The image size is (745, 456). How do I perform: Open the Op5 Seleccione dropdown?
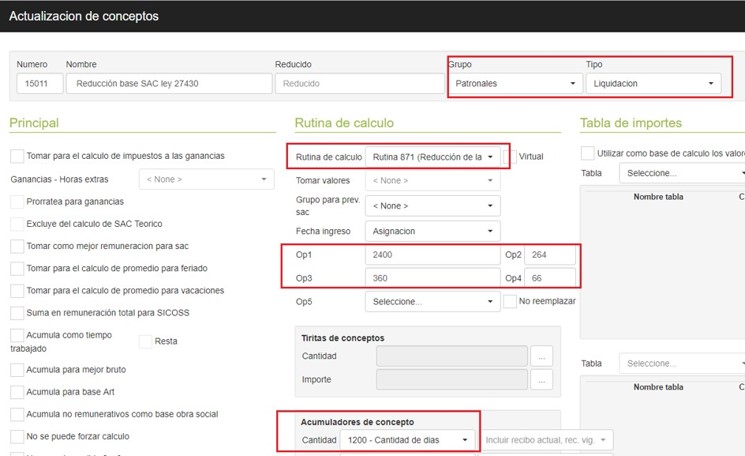432,301
